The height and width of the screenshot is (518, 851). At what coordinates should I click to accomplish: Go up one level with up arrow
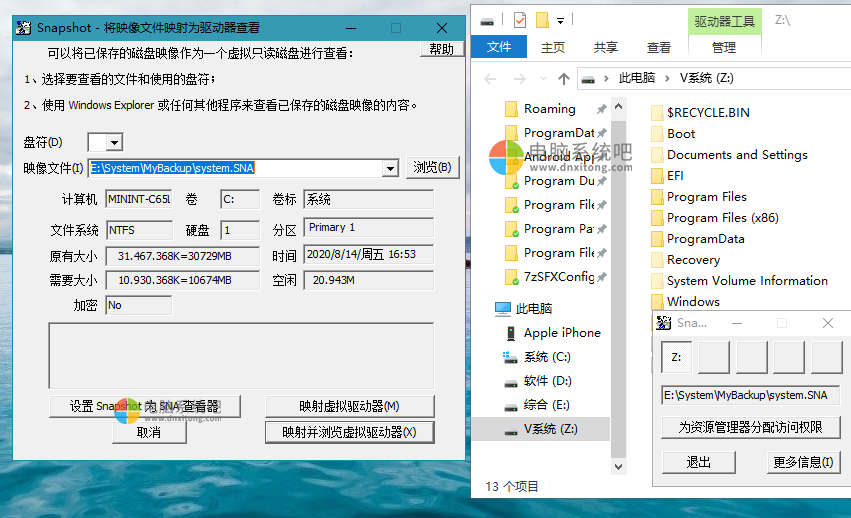click(x=563, y=79)
